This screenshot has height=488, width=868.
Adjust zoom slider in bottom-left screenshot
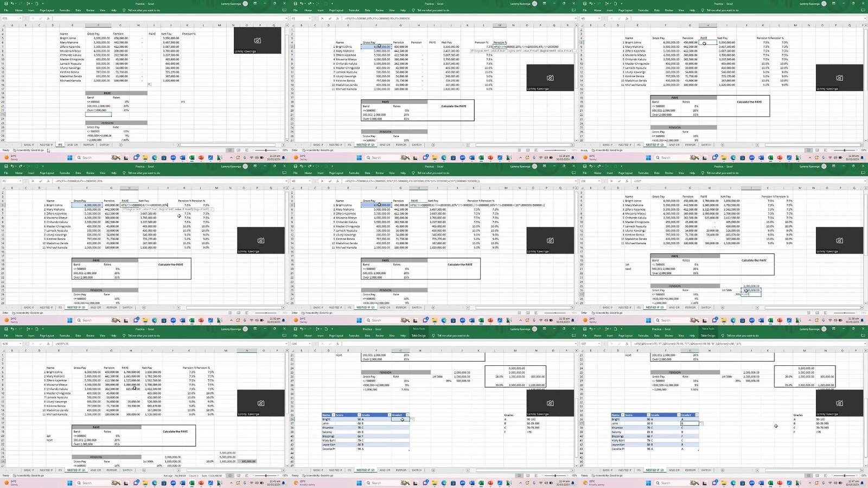coord(265,476)
